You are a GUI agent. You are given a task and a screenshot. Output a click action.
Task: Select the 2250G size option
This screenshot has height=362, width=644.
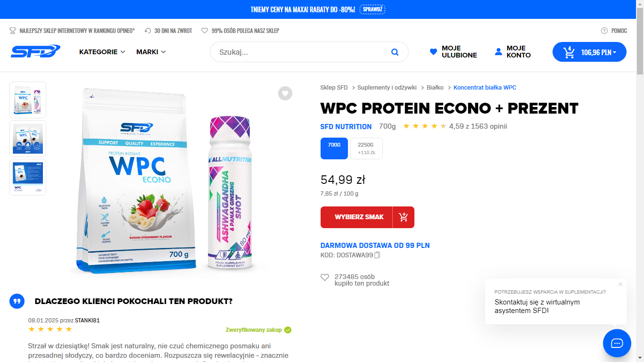tap(366, 148)
